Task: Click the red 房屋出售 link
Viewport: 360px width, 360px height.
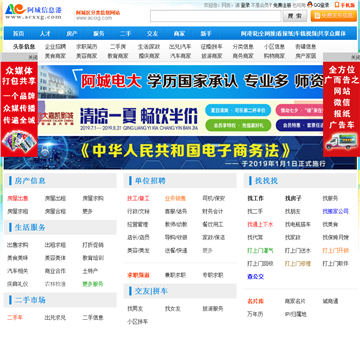Action: 18,198
